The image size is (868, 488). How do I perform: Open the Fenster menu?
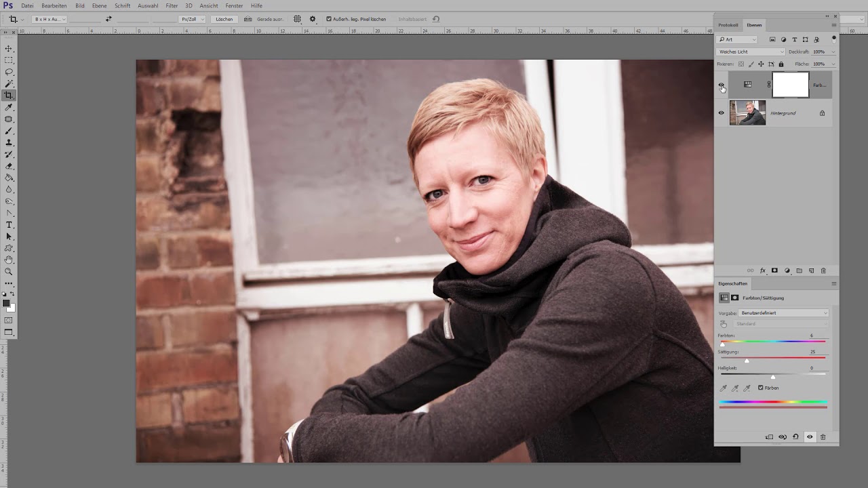coord(234,5)
